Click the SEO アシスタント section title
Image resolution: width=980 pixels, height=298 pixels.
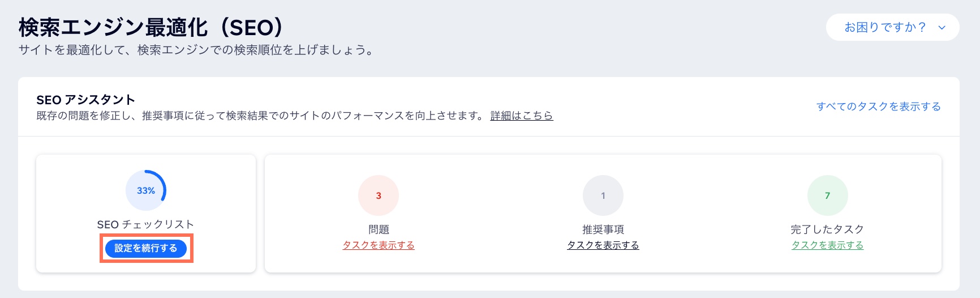(x=85, y=100)
